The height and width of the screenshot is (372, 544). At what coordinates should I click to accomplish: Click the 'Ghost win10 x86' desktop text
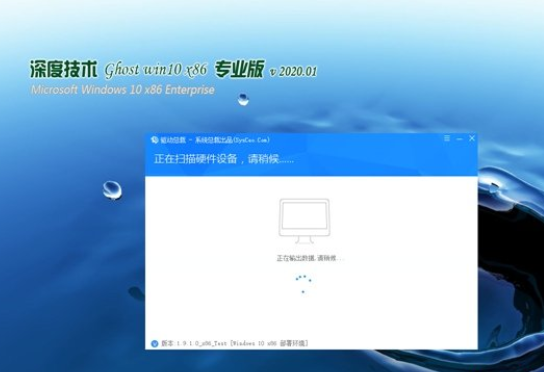[156, 70]
